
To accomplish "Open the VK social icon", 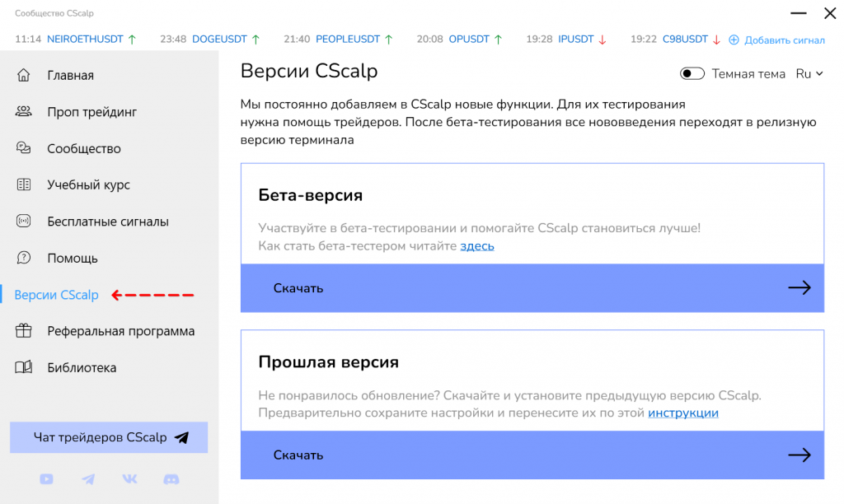I will pos(130,479).
